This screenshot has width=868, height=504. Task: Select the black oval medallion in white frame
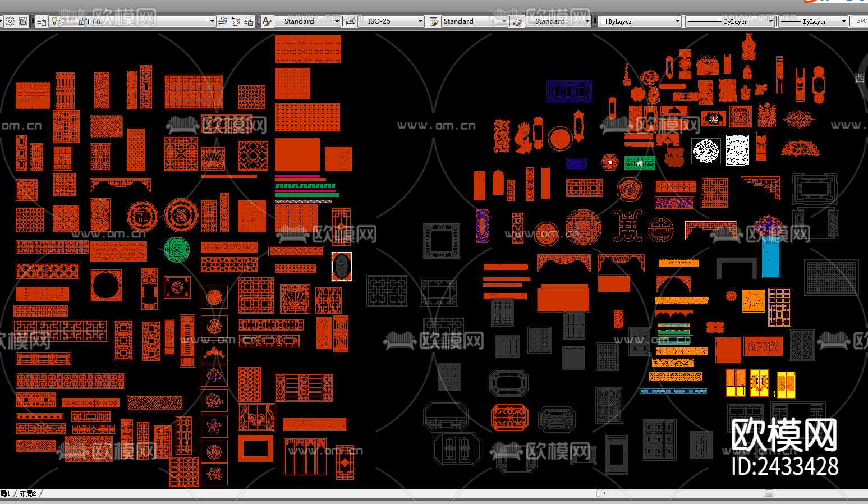point(342,266)
